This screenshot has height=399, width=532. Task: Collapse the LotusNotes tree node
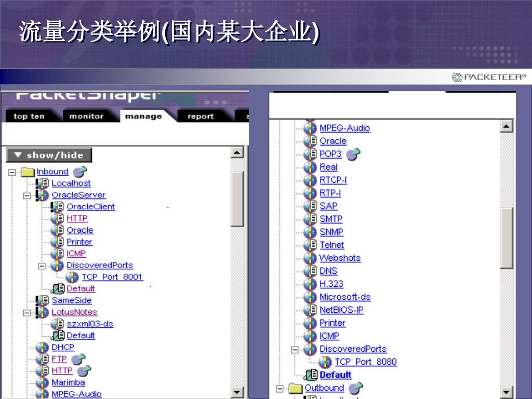point(27,312)
